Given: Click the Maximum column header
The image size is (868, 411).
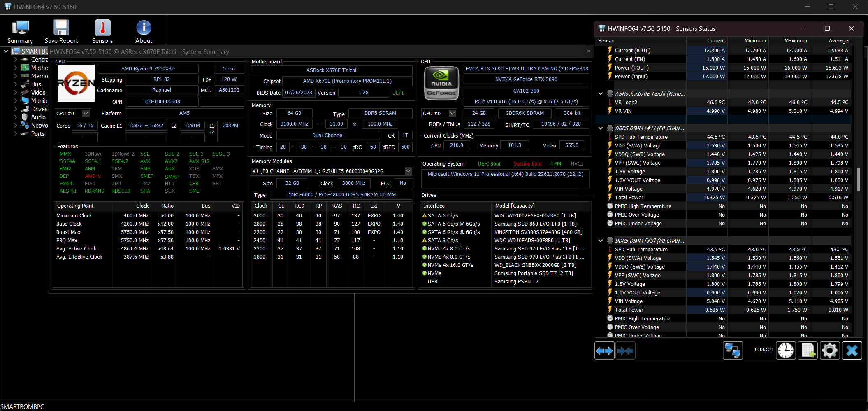Looking at the screenshot, I should [x=795, y=41].
